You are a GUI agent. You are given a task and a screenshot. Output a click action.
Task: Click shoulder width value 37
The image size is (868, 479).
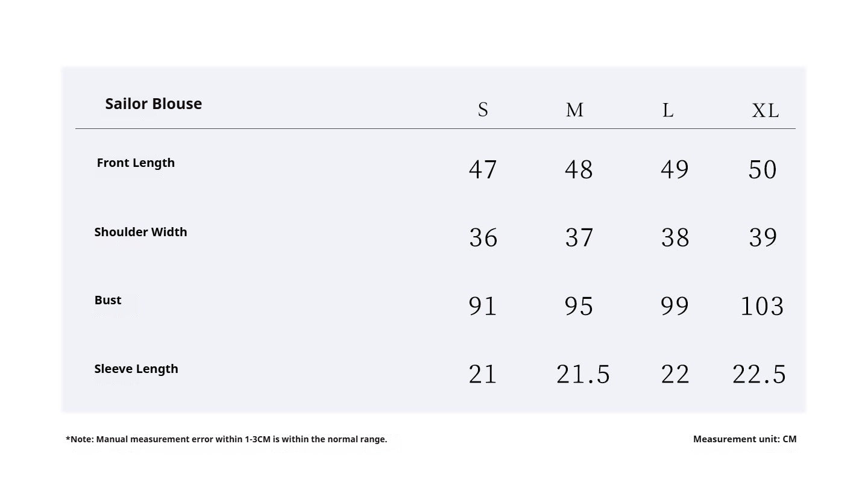click(x=579, y=237)
